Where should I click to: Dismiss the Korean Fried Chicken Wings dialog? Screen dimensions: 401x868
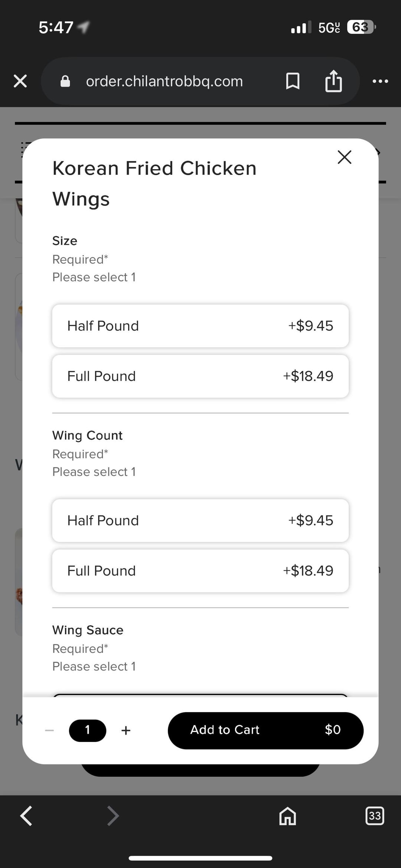pos(345,157)
